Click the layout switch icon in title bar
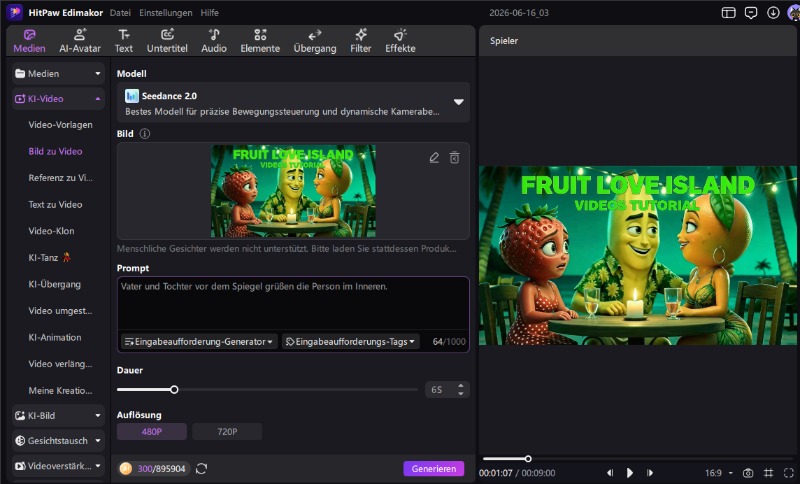 729,13
